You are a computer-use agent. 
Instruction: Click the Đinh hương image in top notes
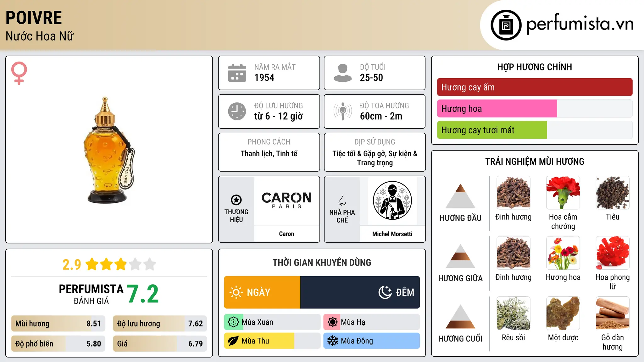coord(513,193)
